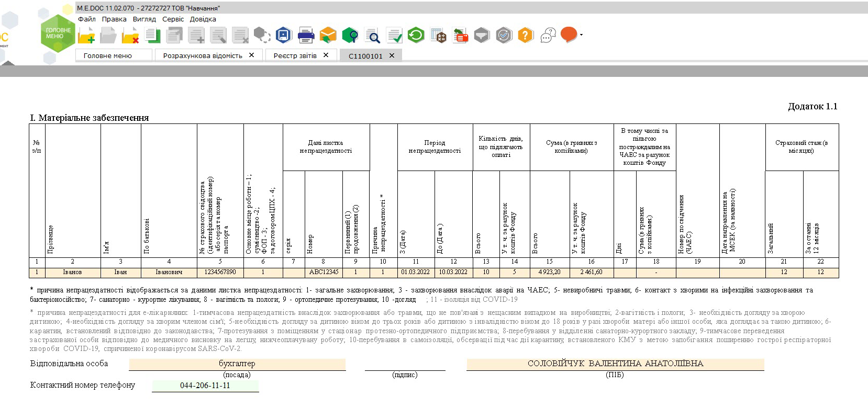This screenshot has width=868, height=408.
Task: Click the green refresh arrow icon
Action: [x=416, y=35]
